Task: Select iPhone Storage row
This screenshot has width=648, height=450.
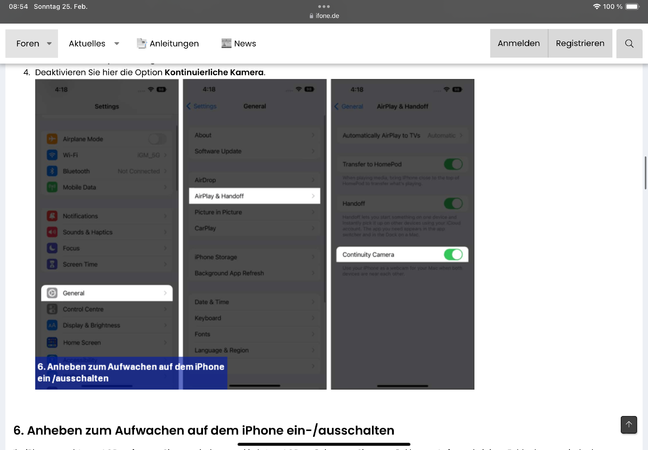Action: pyautogui.click(x=255, y=257)
